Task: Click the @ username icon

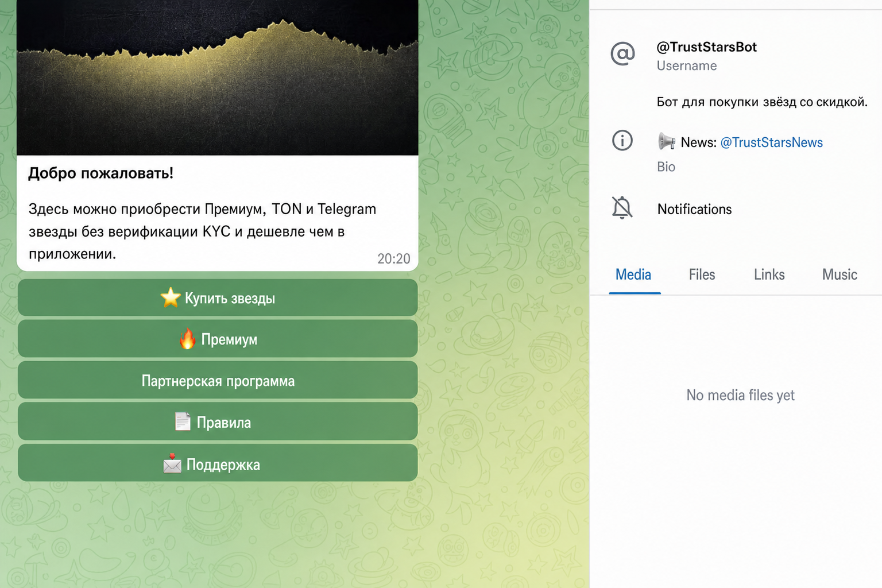Action: (622, 54)
